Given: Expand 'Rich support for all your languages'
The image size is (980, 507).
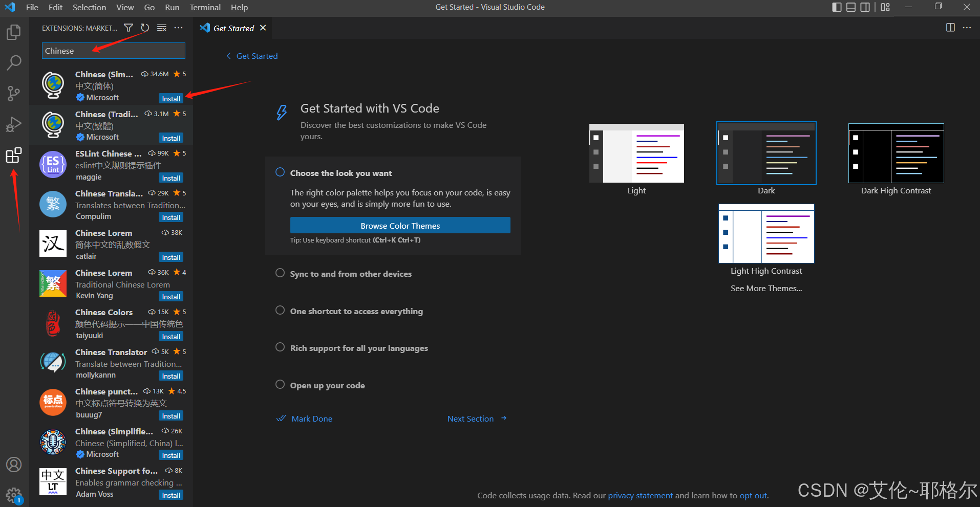Looking at the screenshot, I should pyautogui.click(x=359, y=348).
